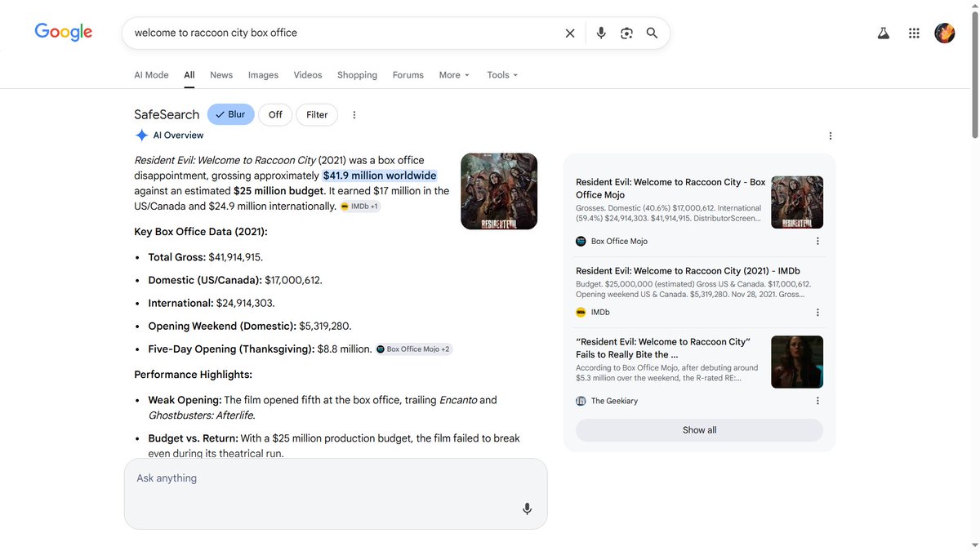Open the Resident Evil poster in AI Overview
Screen dimensions: 980x551
click(x=499, y=191)
